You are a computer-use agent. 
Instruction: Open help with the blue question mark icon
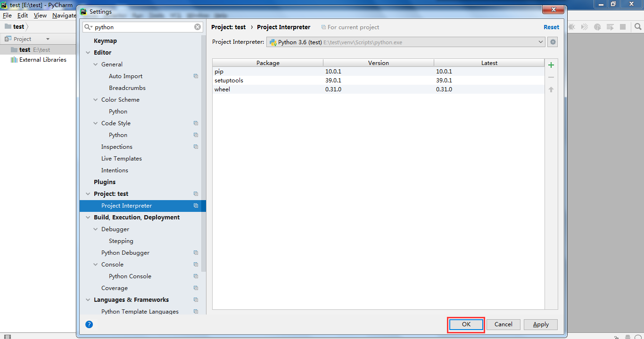click(x=89, y=324)
